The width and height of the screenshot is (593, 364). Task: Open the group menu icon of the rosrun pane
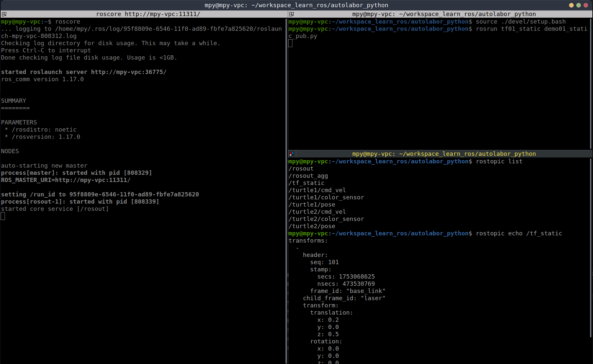point(291,14)
